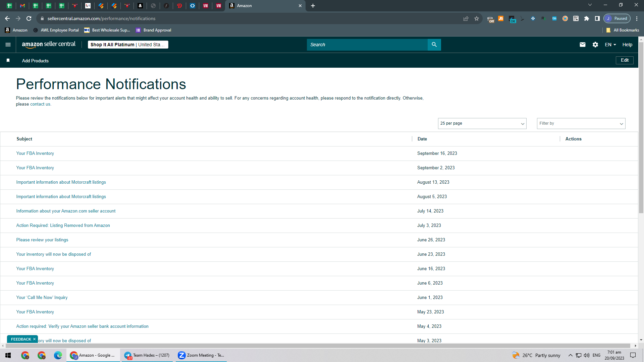The width and height of the screenshot is (644, 362).
Task: Open the Windows notification center
Action: tap(633, 355)
